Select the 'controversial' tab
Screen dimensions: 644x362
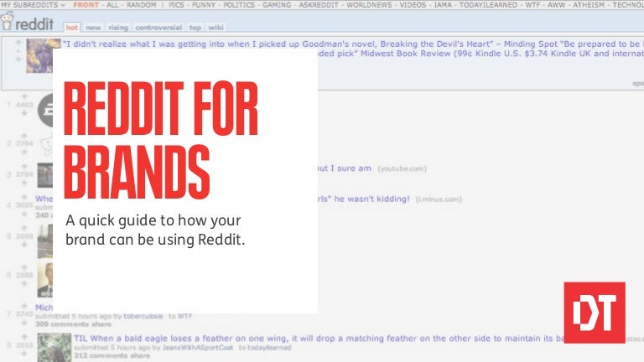tap(158, 28)
